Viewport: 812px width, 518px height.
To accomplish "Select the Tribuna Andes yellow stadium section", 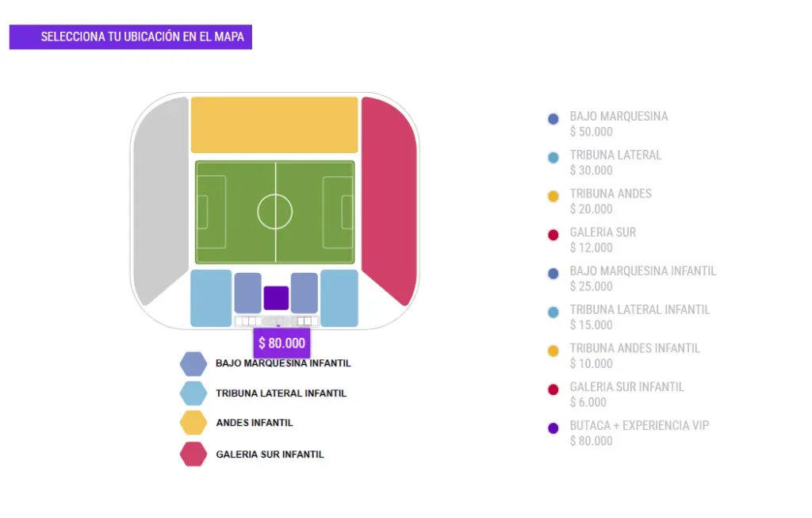I will [x=274, y=125].
